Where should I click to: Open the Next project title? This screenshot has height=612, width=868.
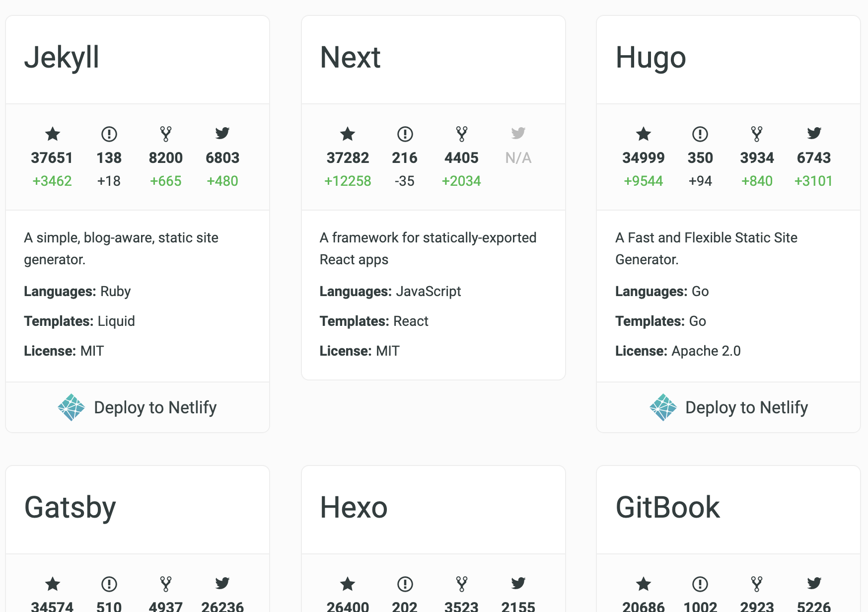pyautogui.click(x=350, y=58)
